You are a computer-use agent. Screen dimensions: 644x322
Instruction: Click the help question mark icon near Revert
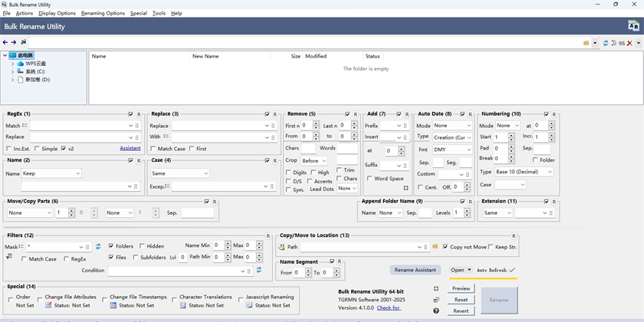(436, 310)
